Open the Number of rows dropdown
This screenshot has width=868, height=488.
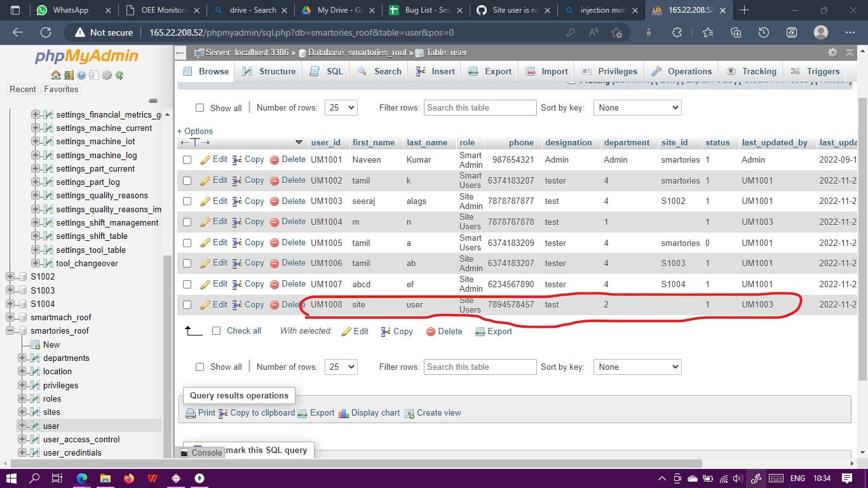coord(341,107)
